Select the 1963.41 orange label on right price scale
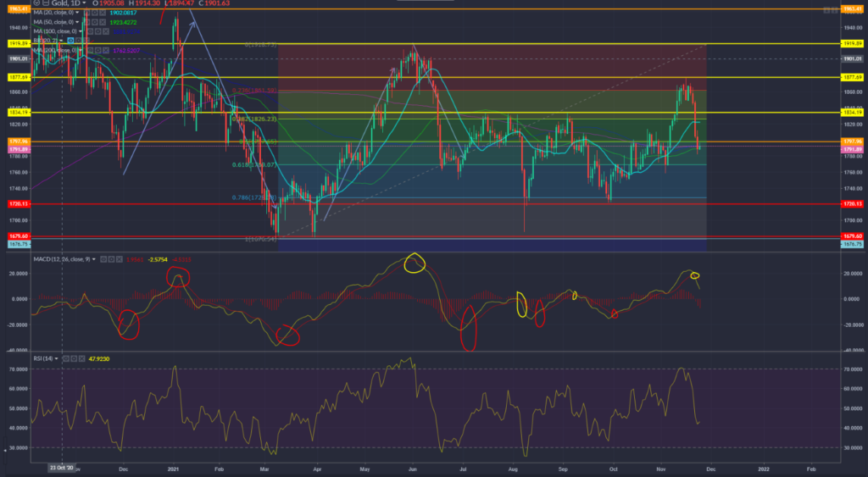This screenshot has width=868, height=477. pyautogui.click(x=851, y=8)
